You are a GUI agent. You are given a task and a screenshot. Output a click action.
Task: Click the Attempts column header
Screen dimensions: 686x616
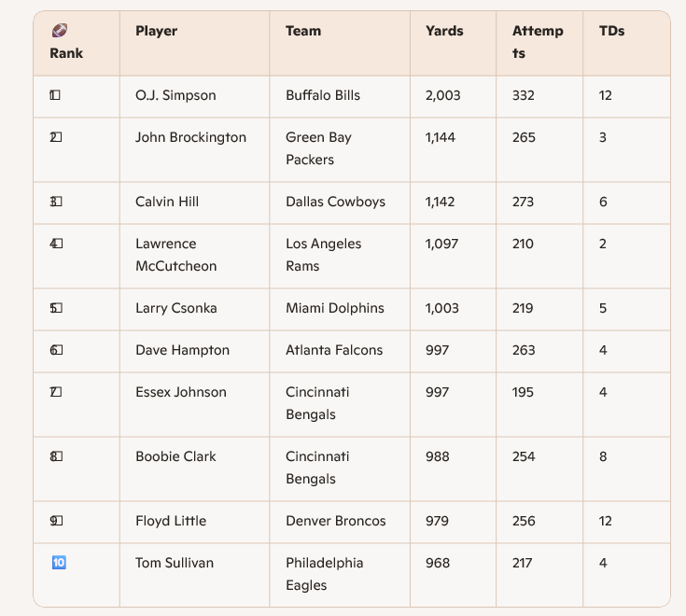(538, 42)
